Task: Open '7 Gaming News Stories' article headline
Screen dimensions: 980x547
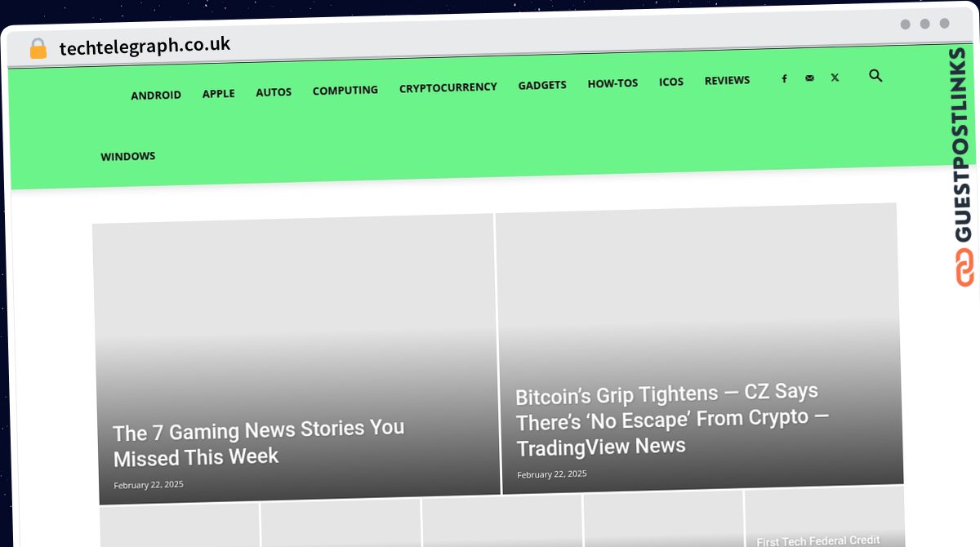Action: pos(259,442)
